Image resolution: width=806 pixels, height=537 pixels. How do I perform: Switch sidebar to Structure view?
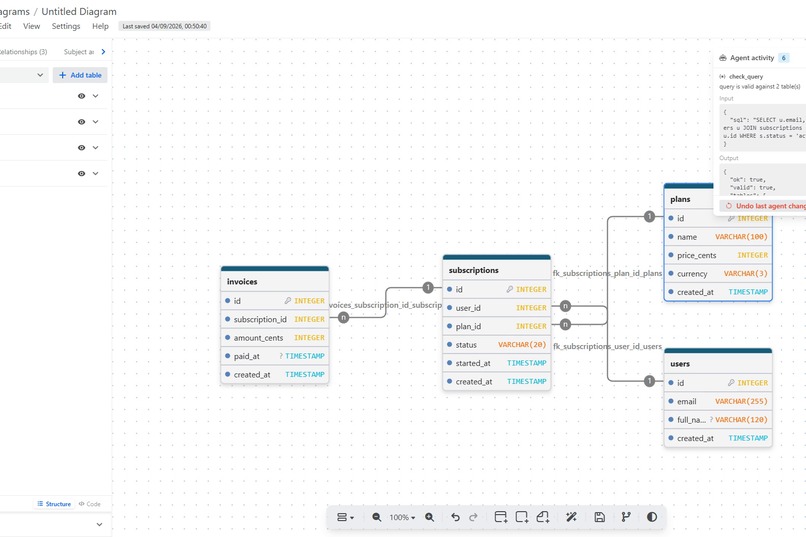pyautogui.click(x=54, y=504)
